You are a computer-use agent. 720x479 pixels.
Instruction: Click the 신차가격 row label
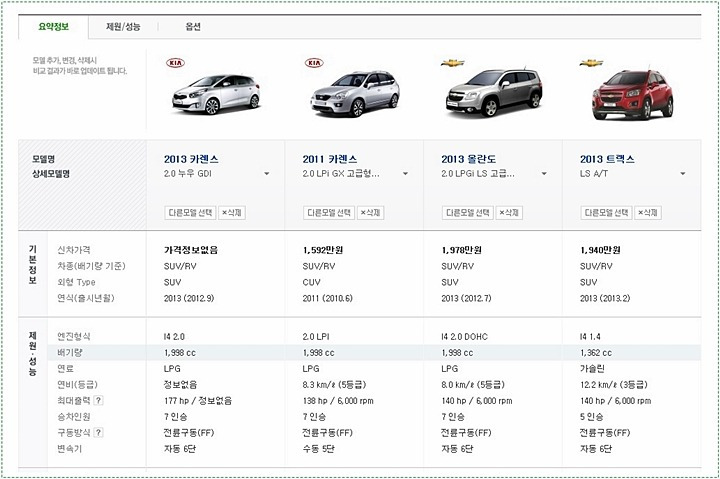(x=73, y=250)
